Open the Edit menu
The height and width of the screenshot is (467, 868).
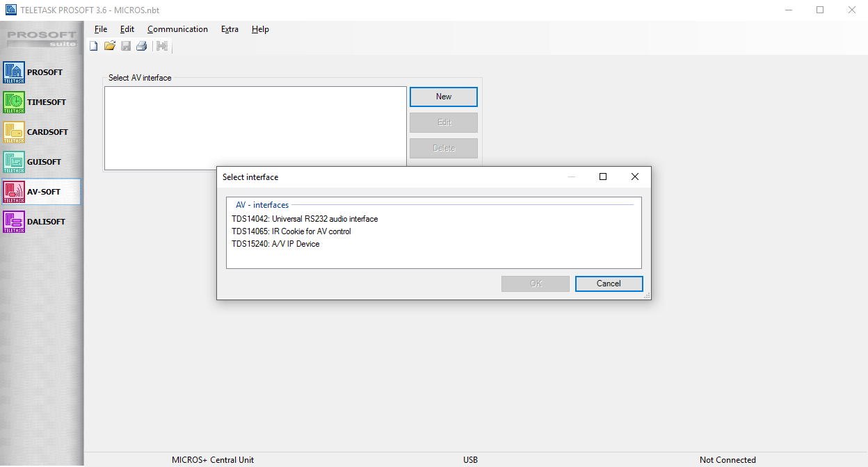127,29
